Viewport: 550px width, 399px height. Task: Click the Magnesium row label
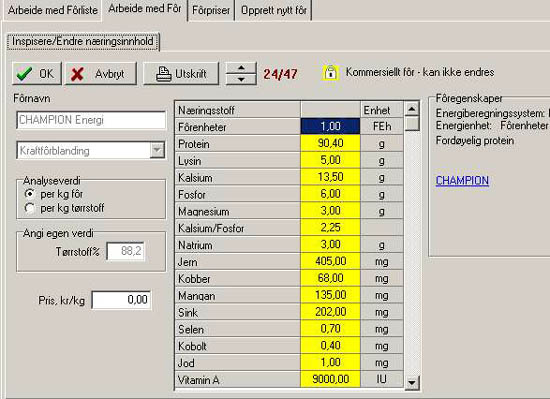tap(237, 210)
